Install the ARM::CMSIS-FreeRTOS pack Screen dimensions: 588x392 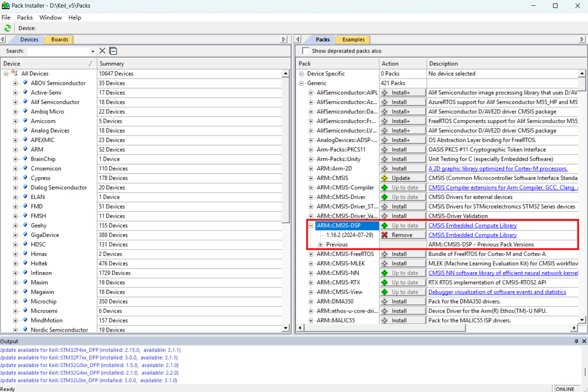(403, 254)
